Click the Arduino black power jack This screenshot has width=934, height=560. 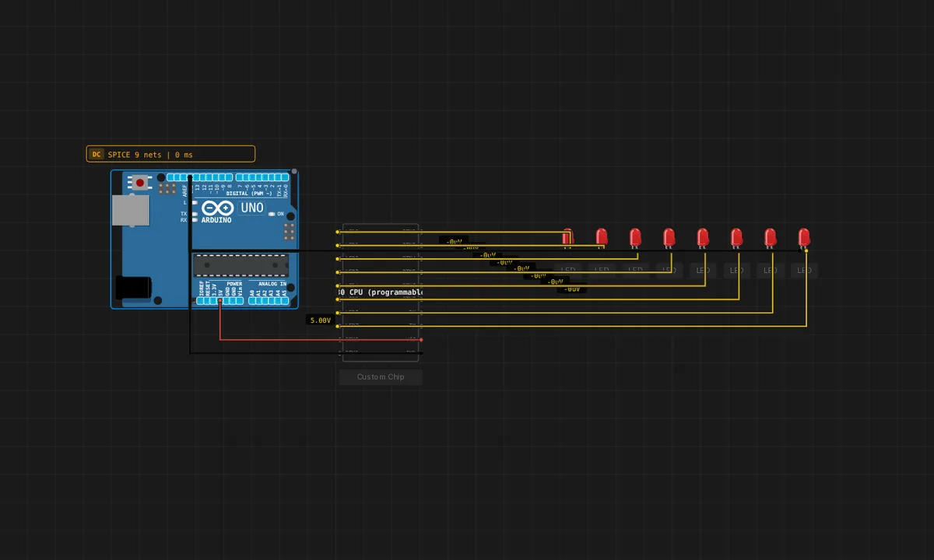coord(133,287)
